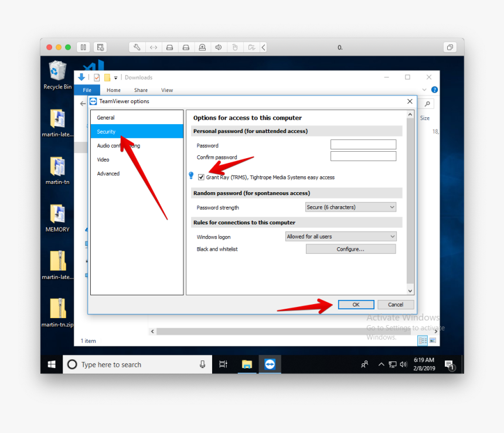The height and width of the screenshot is (433, 504).
Task: Click Cancel in TeamViewer options
Action: click(396, 305)
